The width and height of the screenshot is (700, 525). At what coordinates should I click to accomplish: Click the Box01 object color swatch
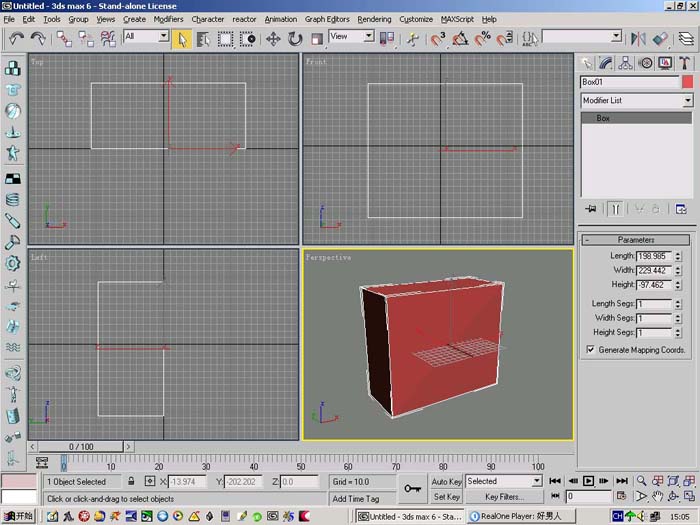click(688, 82)
